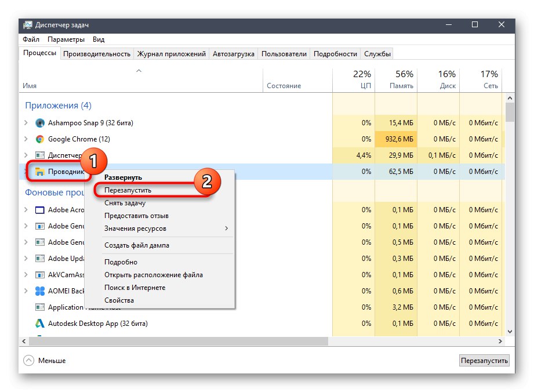Sort by the Сеть column header
Viewport: 534px width, 392px height.
(481, 81)
